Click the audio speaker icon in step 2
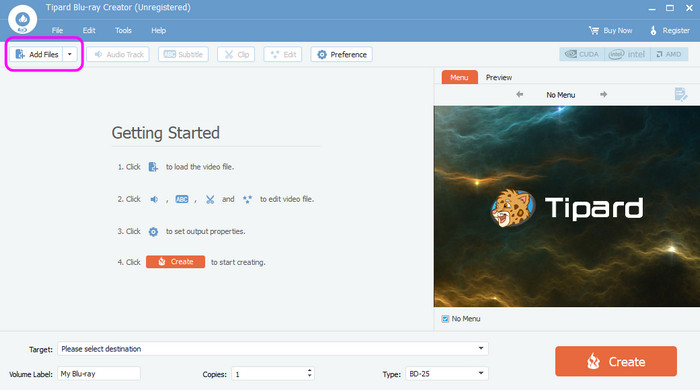 click(x=154, y=199)
